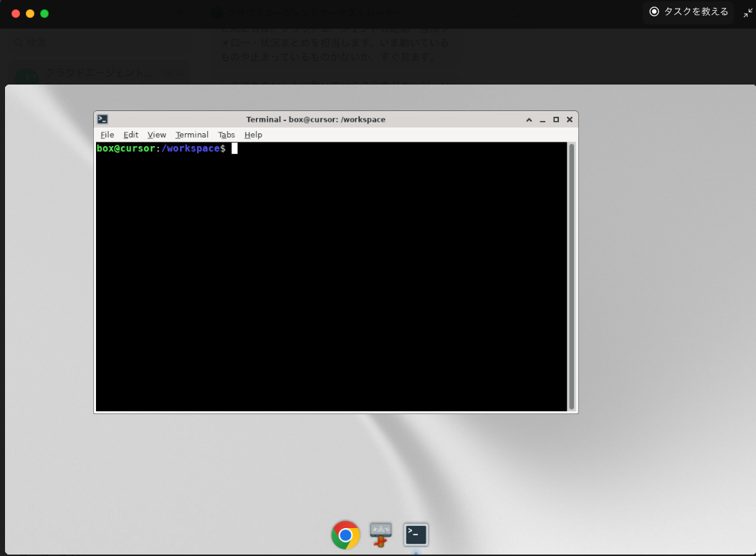
Task: Open the Terminal icon in the dock
Action: 416,535
